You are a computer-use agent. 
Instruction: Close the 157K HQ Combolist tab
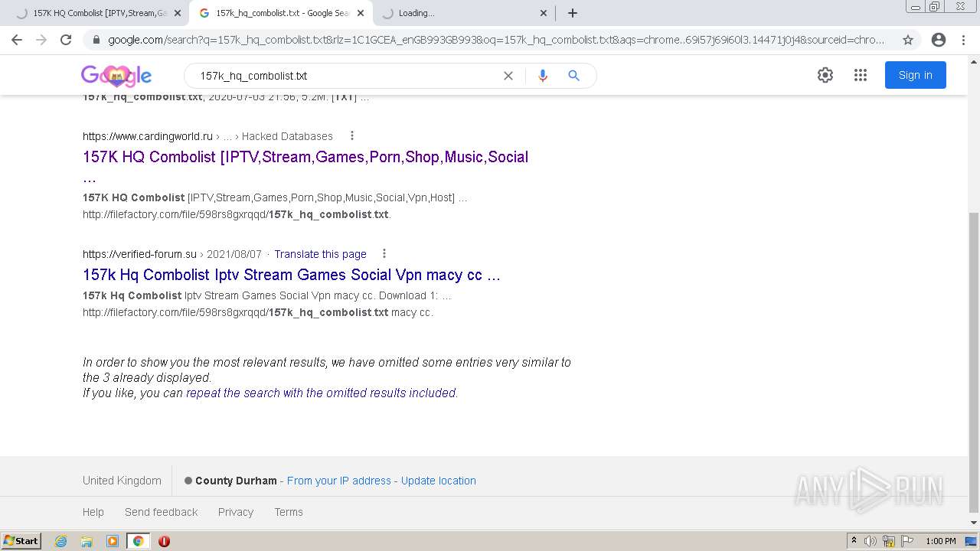(x=178, y=13)
